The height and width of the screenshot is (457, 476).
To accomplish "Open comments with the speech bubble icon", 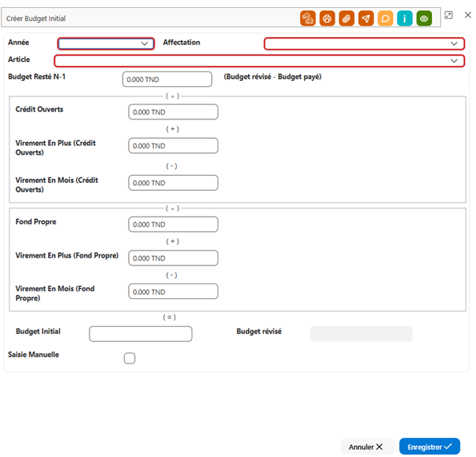I will (x=385, y=19).
